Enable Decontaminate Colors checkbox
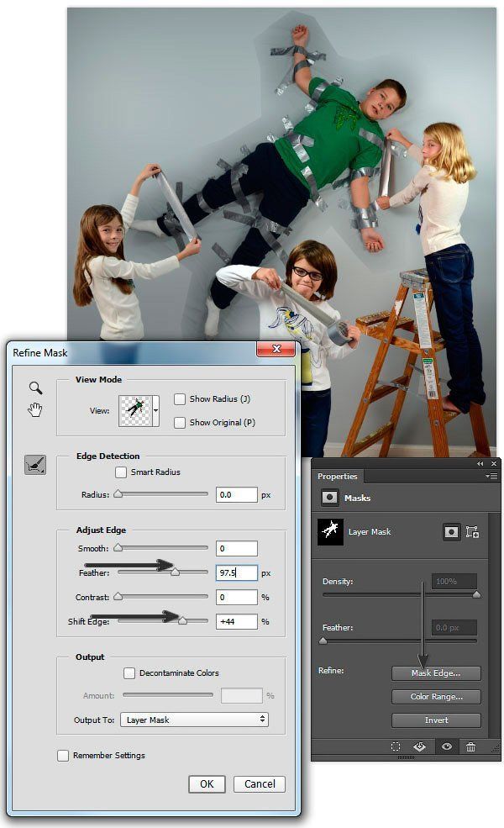The width and height of the screenshot is (504, 828). click(129, 672)
